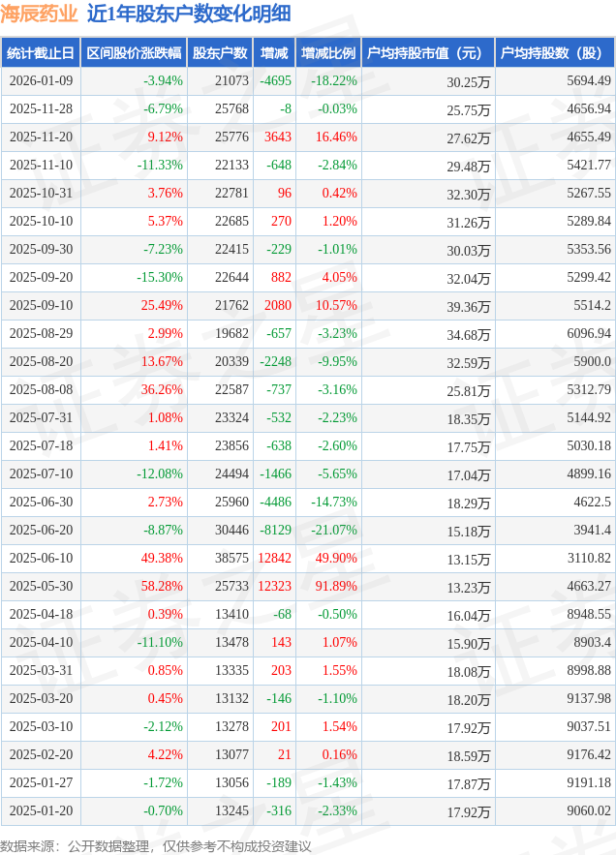Click the 海辰药业 title text
The image size is (616, 855).
click(x=39, y=14)
